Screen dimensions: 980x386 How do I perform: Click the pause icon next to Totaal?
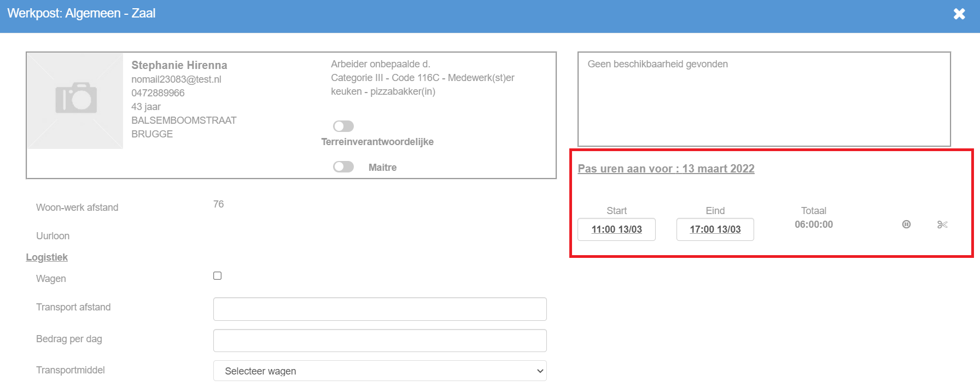tap(906, 224)
